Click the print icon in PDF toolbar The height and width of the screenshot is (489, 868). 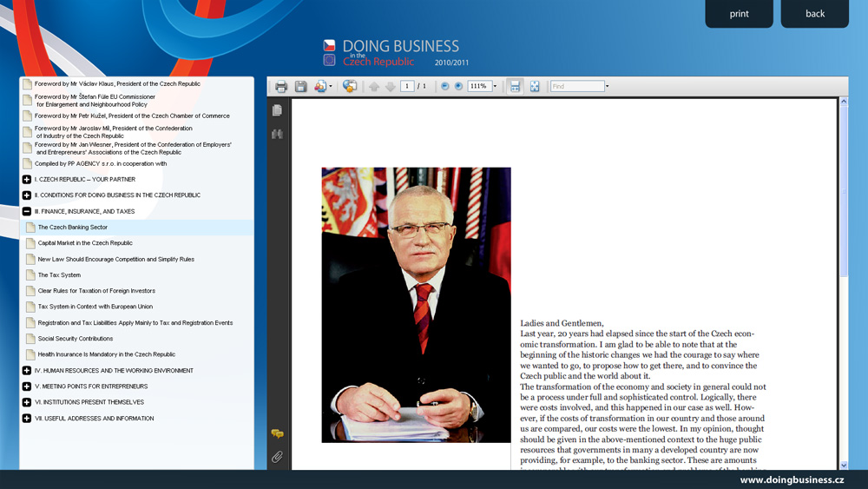[x=281, y=86]
